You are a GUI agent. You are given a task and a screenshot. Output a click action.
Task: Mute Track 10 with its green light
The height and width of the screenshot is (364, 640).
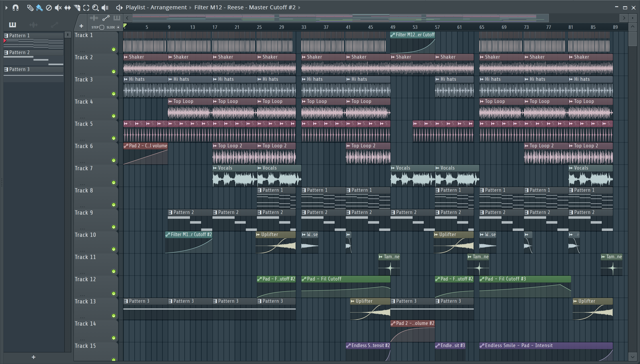point(114,249)
